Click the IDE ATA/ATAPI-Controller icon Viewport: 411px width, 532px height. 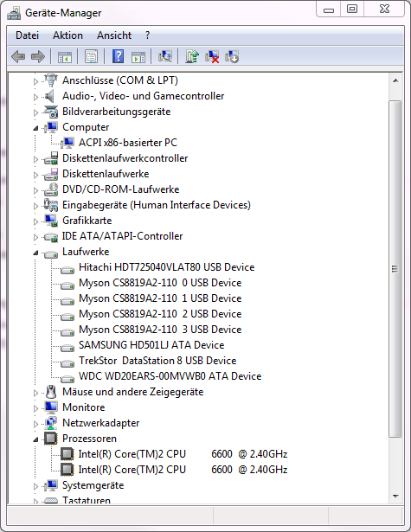click(x=51, y=237)
